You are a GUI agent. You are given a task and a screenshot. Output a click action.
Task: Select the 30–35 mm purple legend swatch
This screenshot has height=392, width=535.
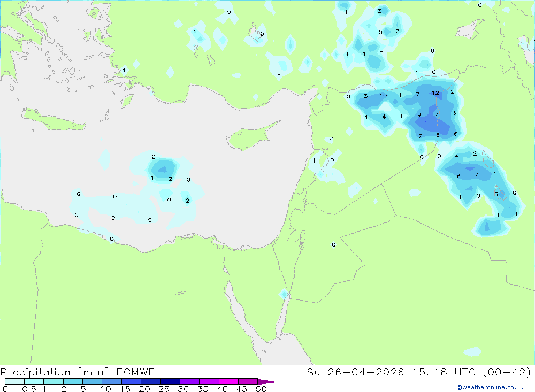point(190,381)
